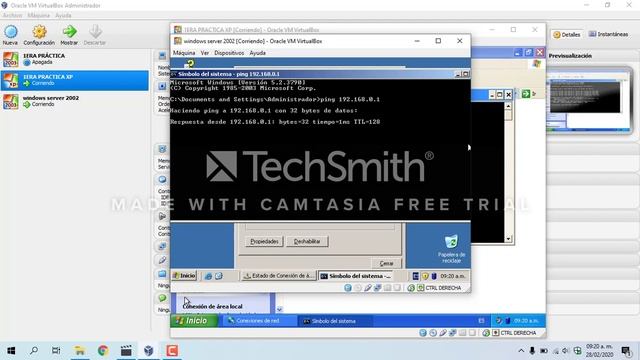Open the Dispositivos menu of server VM window
Image resolution: width=640 pixels, height=360 pixels.
tap(229, 53)
